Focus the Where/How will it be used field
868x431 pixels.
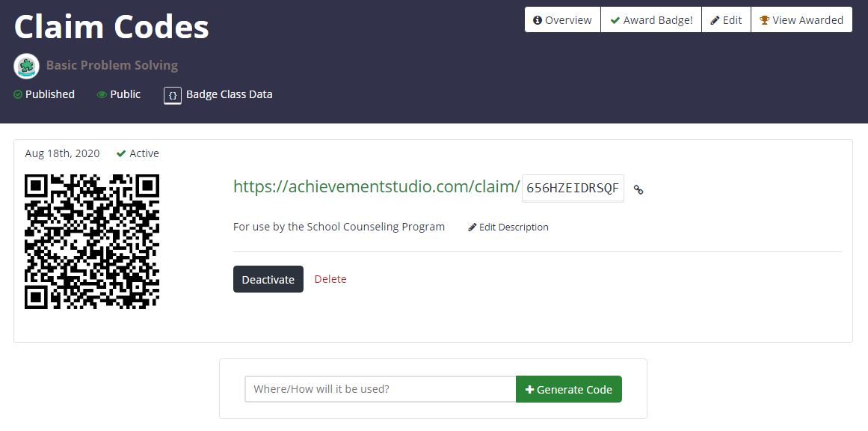pyautogui.click(x=381, y=389)
